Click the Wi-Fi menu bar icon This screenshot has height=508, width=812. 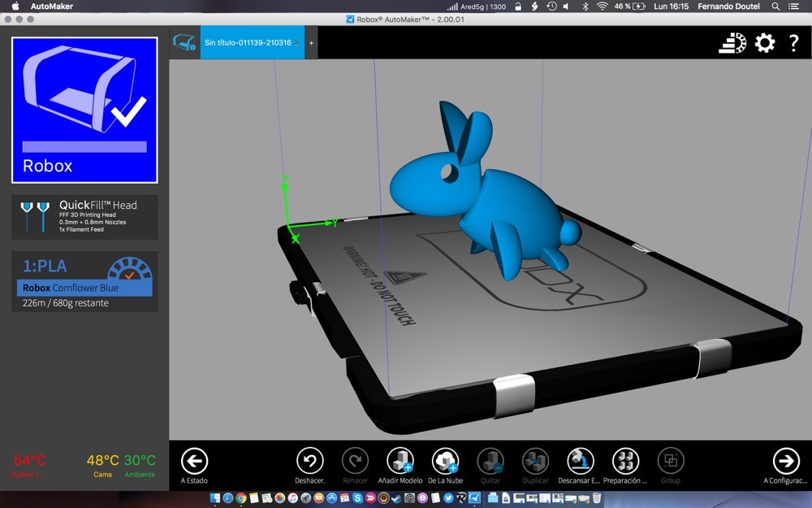pyautogui.click(x=602, y=7)
